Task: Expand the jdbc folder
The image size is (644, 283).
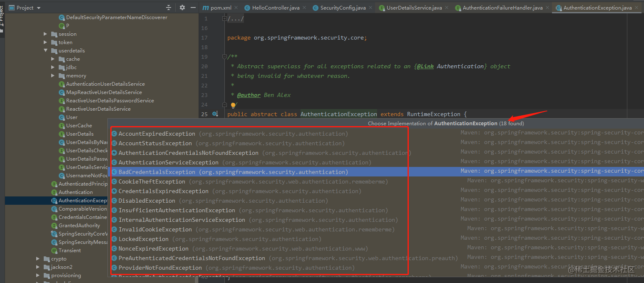Action: click(x=53, y=67)
